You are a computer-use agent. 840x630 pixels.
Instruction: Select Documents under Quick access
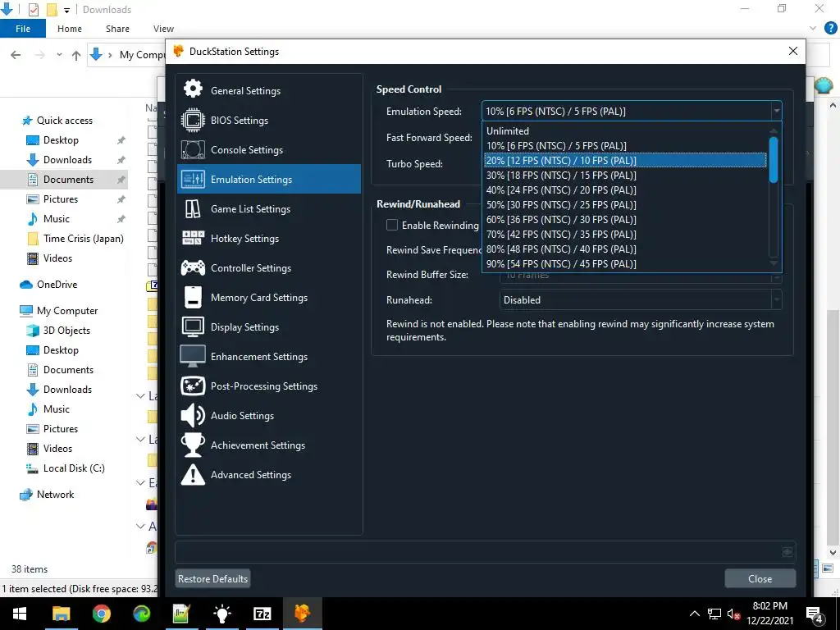point(68,180)
